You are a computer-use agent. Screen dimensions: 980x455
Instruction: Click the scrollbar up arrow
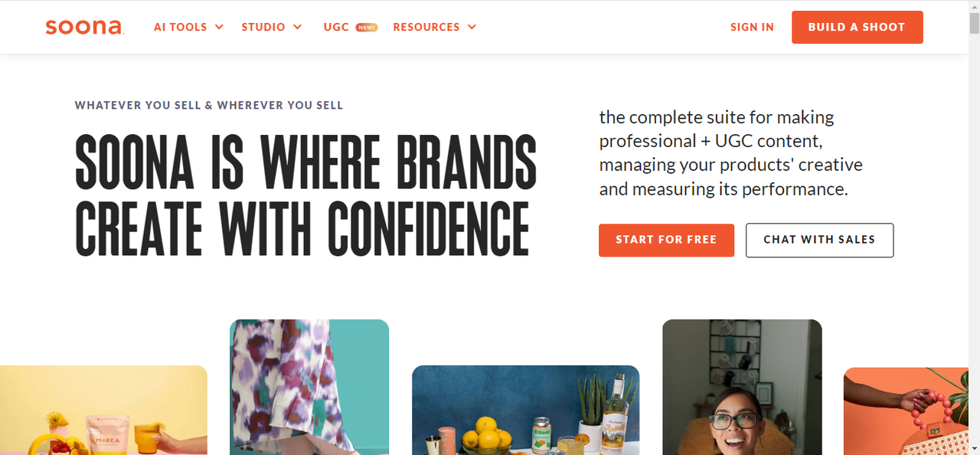coord(974,6)
